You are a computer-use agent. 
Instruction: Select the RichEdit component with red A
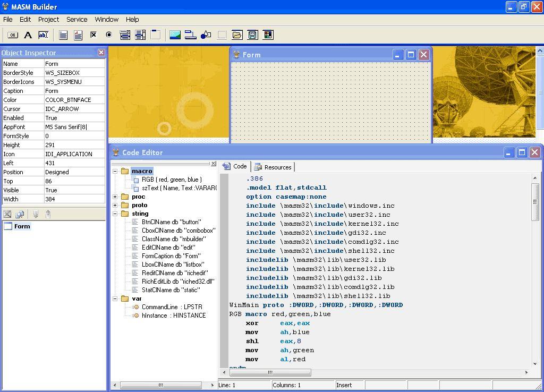78,35
